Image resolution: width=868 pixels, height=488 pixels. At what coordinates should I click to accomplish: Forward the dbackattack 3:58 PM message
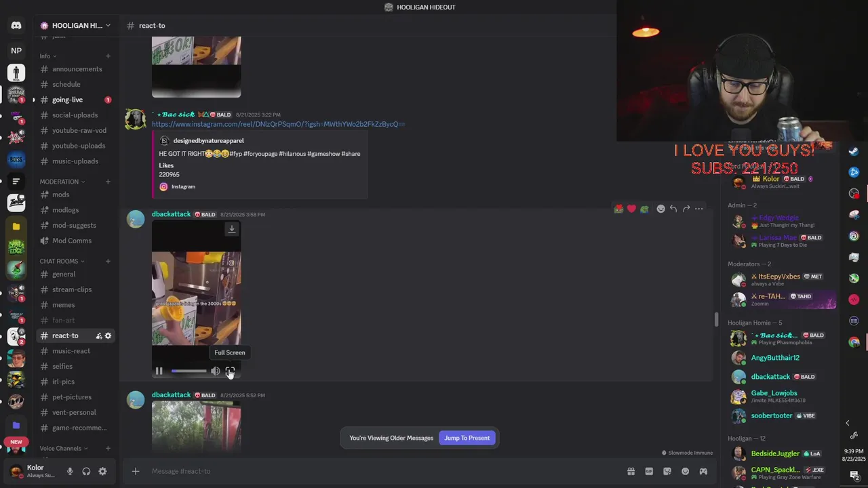point(686,209)
